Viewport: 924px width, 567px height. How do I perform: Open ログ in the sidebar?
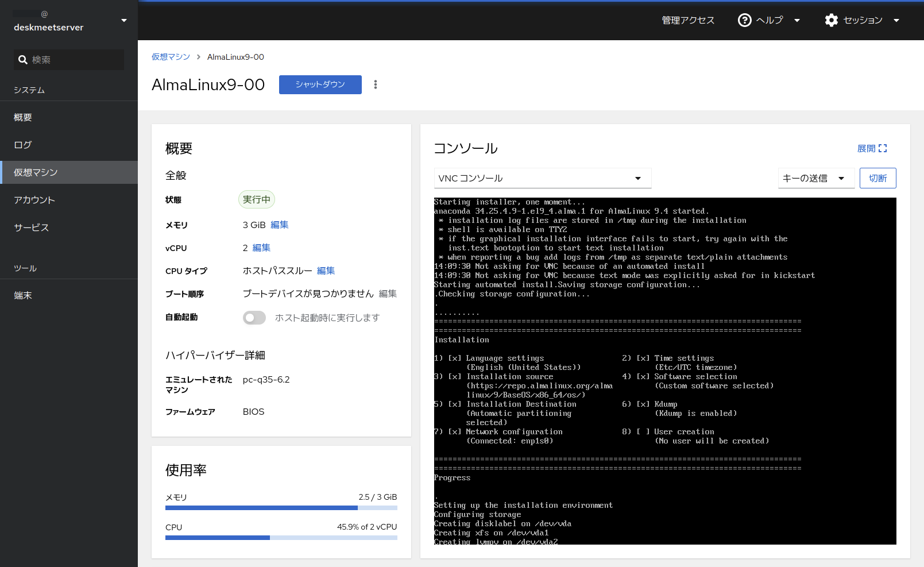(69, 145)
